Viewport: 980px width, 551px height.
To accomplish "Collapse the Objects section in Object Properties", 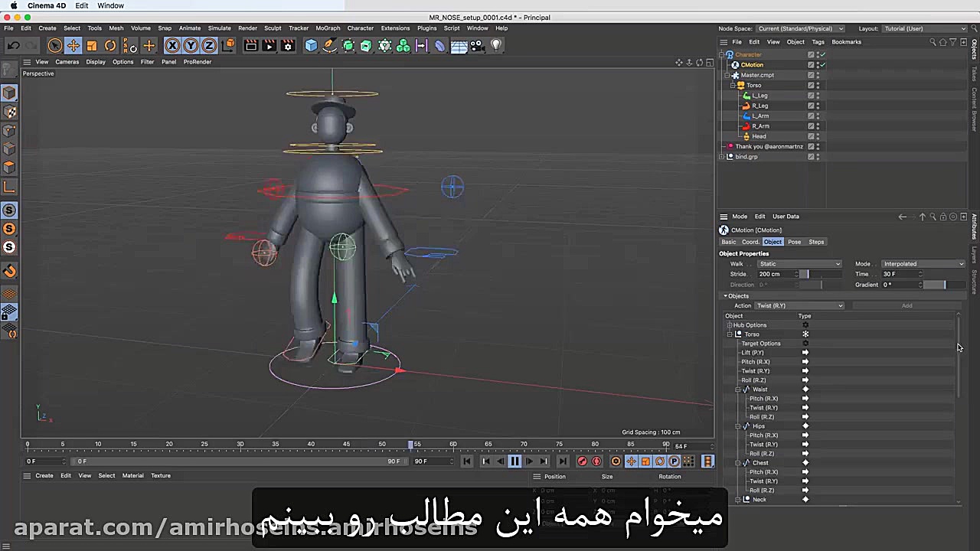I will [x=726, y=295].
